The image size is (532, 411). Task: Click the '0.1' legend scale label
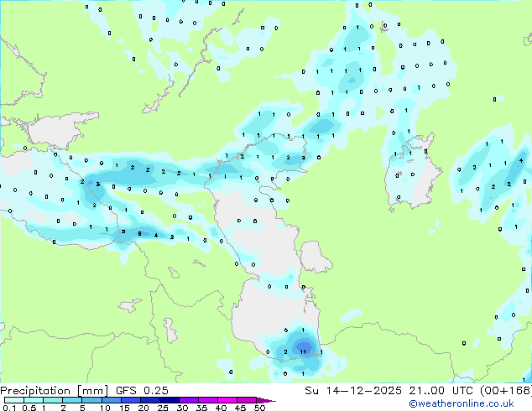pos(10,408)
